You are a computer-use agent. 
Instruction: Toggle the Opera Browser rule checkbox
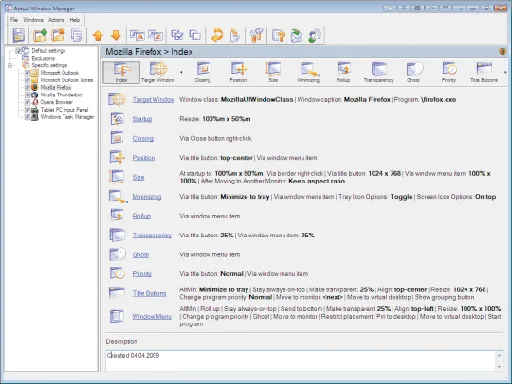[28, 102]
